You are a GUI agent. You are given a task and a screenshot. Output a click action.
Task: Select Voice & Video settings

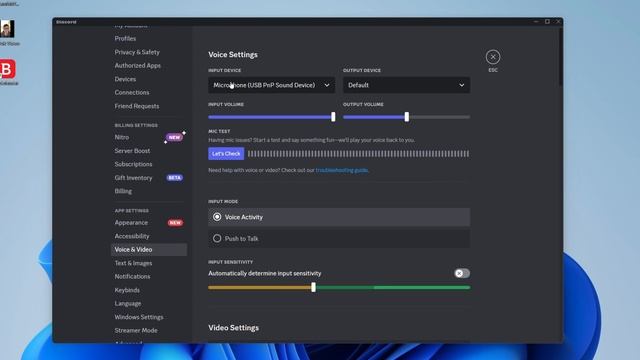click(x=149, y=249)
